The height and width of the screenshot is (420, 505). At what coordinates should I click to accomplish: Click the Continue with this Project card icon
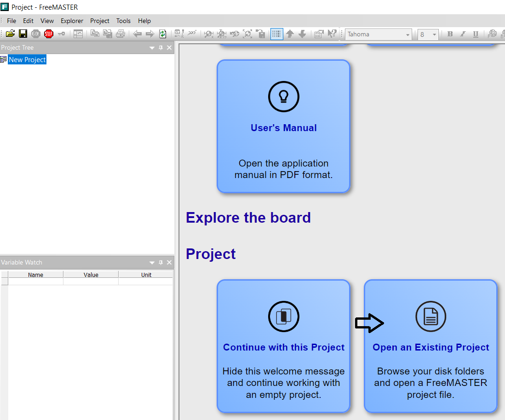click(284, 316)
